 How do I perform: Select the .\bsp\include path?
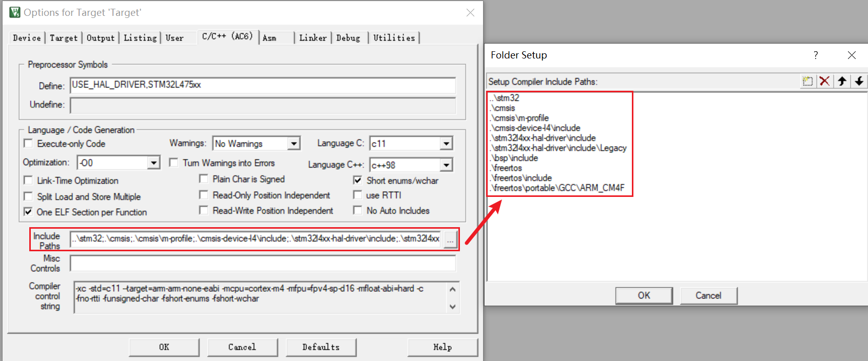[x=514, y=158]
